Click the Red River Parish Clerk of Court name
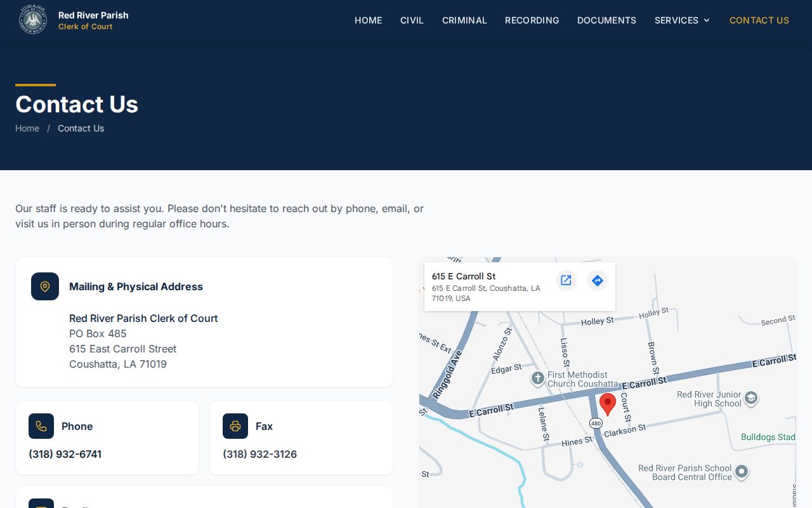 tap(143, 318)
